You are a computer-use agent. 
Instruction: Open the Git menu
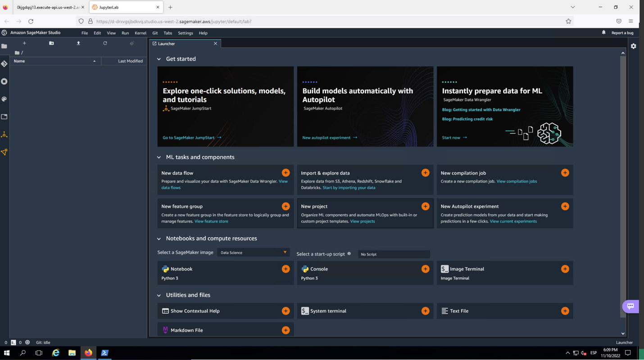155,33
